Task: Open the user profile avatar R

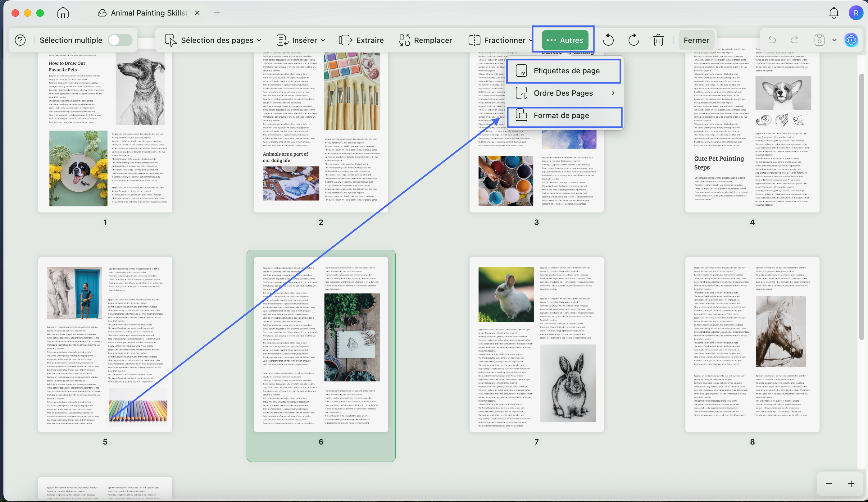Action: point(856,13)
